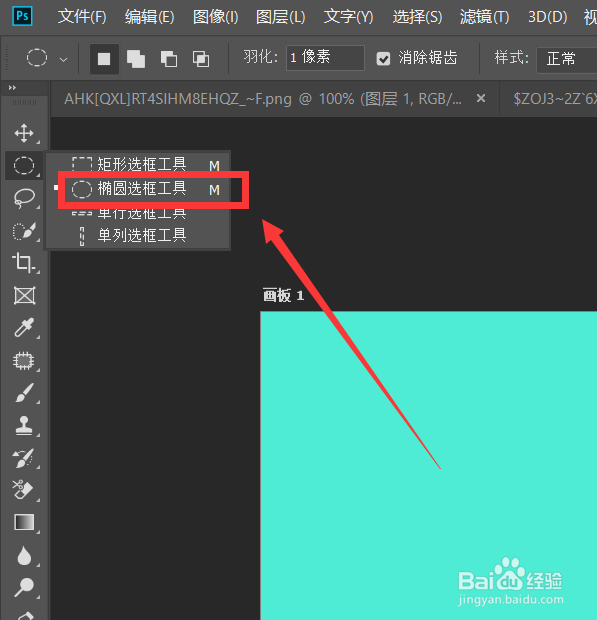This screenshot has width=597, height=620.
Task: Open the 图层(L) menu
Action: [280, 17]
